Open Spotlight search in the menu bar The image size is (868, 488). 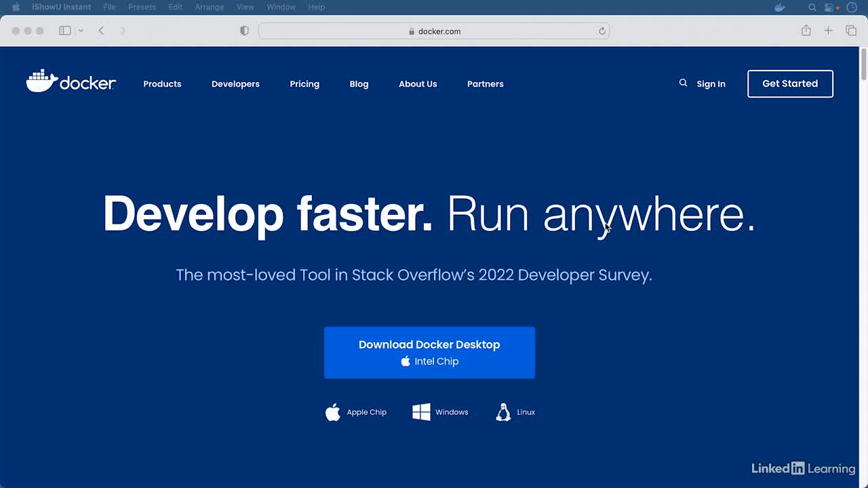[812, 7]
